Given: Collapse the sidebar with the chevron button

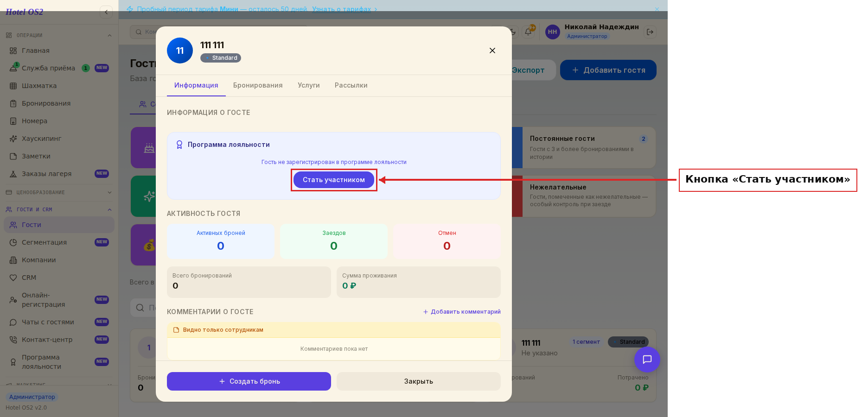Looking at the screenshot, I should (x=106, y=12).
